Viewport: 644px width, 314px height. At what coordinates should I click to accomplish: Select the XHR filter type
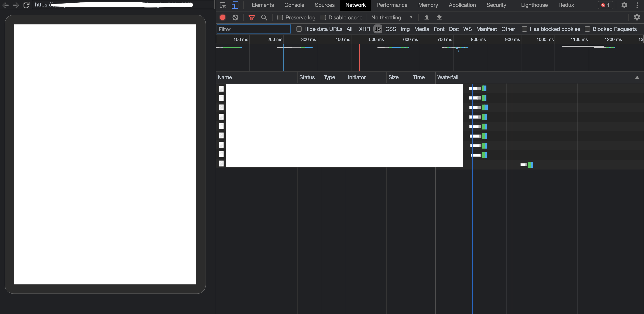pos(364,29)
